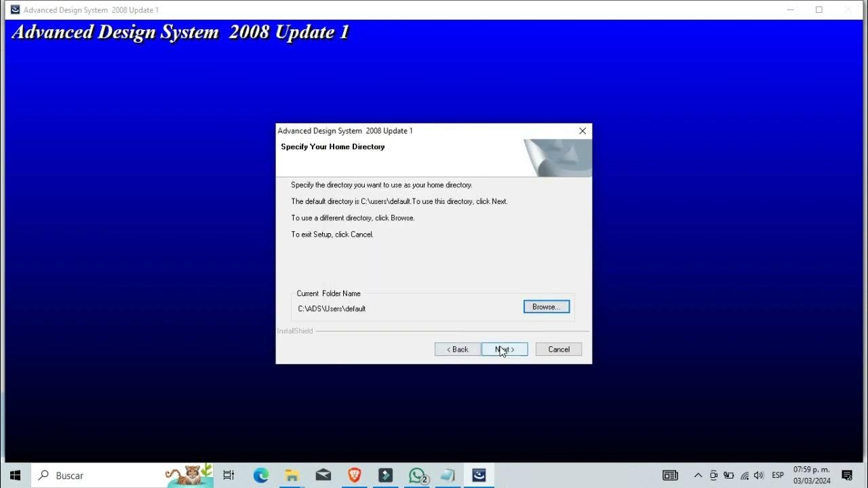The image size is (868, 488).
Task: Go back with the Back button
Action: click(457, 350)
